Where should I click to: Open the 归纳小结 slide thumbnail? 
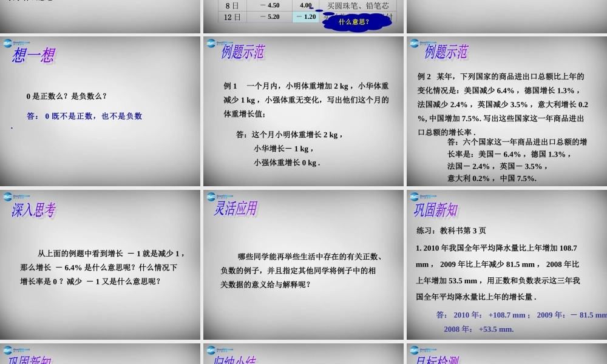pyautogui.click(x=303, y=354)
